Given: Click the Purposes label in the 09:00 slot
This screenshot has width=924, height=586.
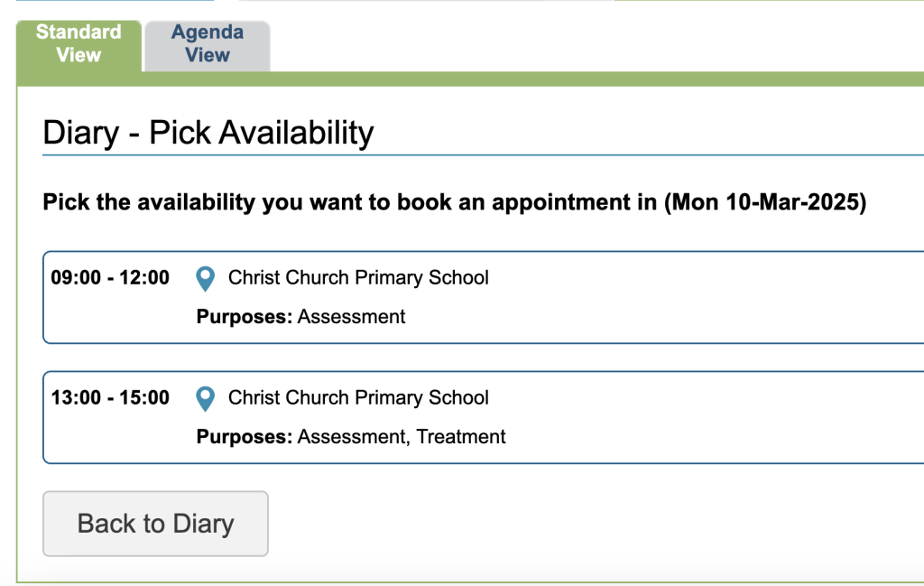Looking at the screenshot, I should pyautogui.click(x=244, y=317).
